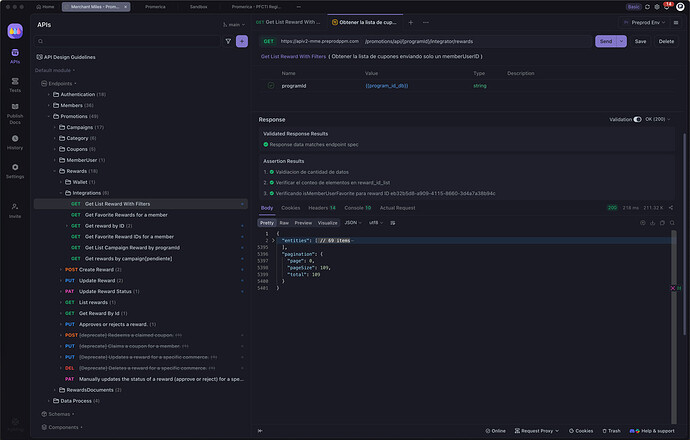The width and height of the screenshot is (690, 440).
Task: Click the API search input field
Action: [x=128, y=42]
